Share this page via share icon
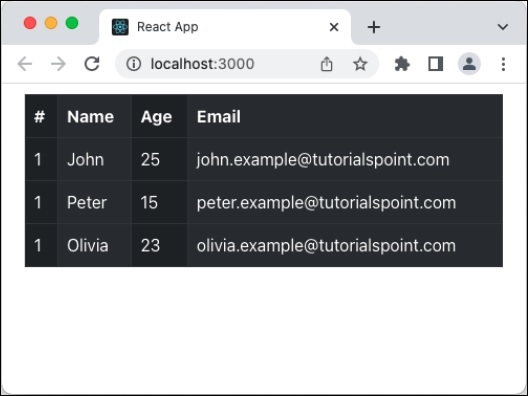Image resolution: width=528 pixels, height=396 pixels. click(x=326, y=64)
